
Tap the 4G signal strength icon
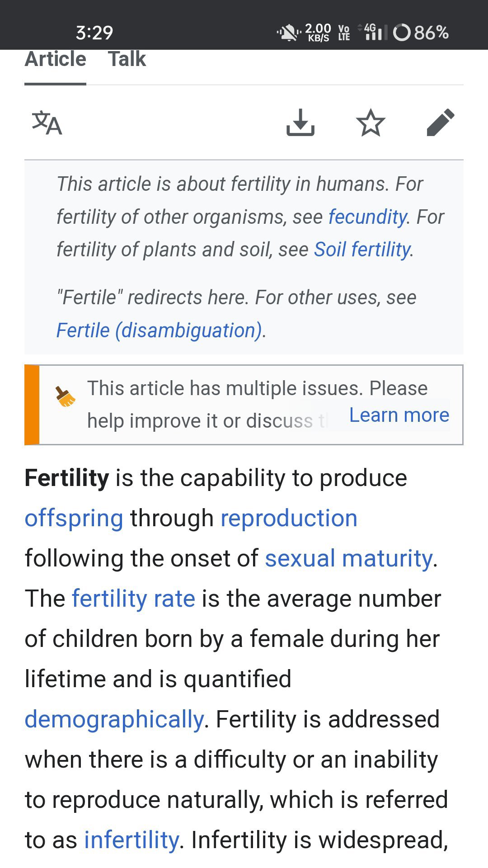374,33
